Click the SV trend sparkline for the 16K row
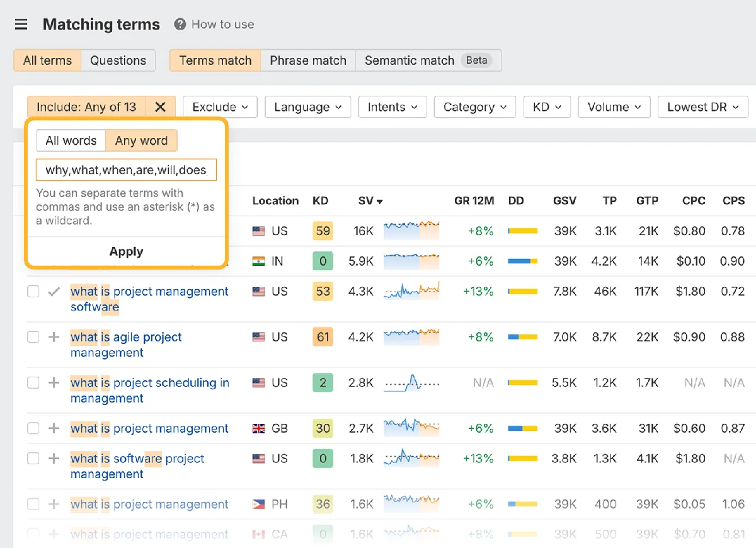Image resolution: width=756 pixels, height=548 pixels. (x=411, y=230)
